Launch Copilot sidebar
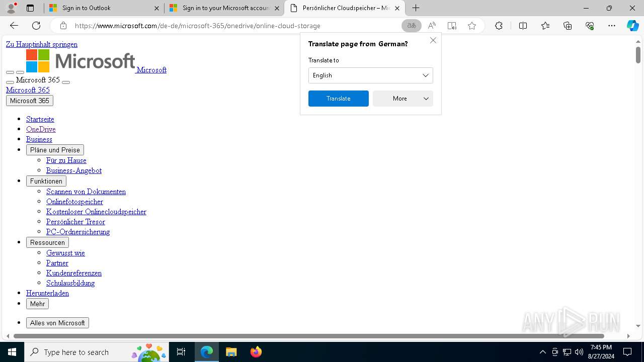This screenshot has height=362, width=644. click(x=632, y=26)
